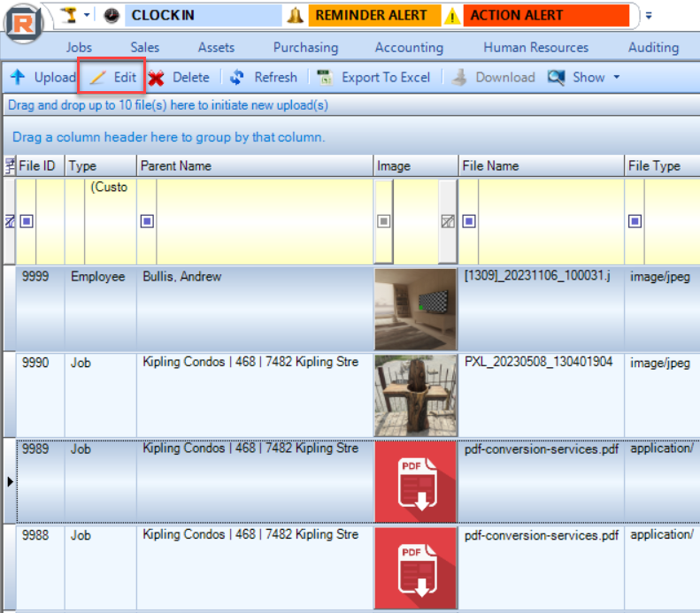Open the room photo thumbnail for file 9999
The height and width of the screenshot is (613, 700).
tap(416, 310)
